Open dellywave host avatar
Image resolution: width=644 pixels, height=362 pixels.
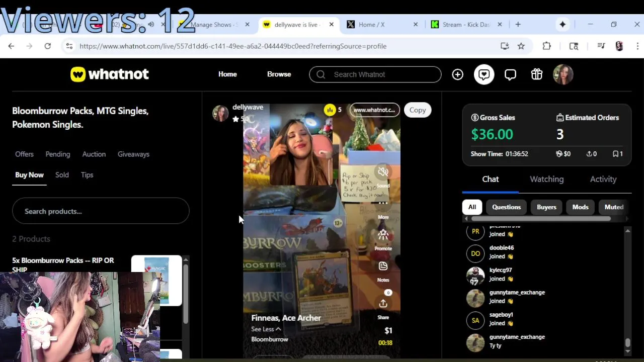(x=220, y=113)
